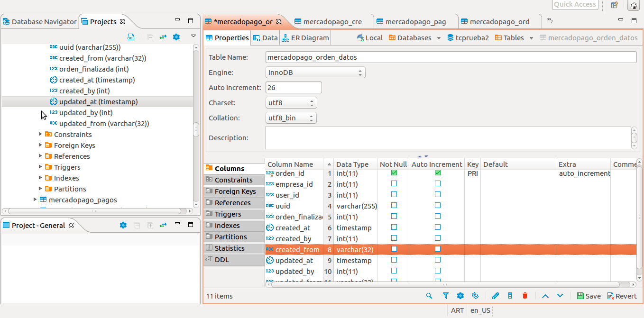644x318 pixels.
Task: Toggle link with editor in Projects panel
Action: point(163,37)
